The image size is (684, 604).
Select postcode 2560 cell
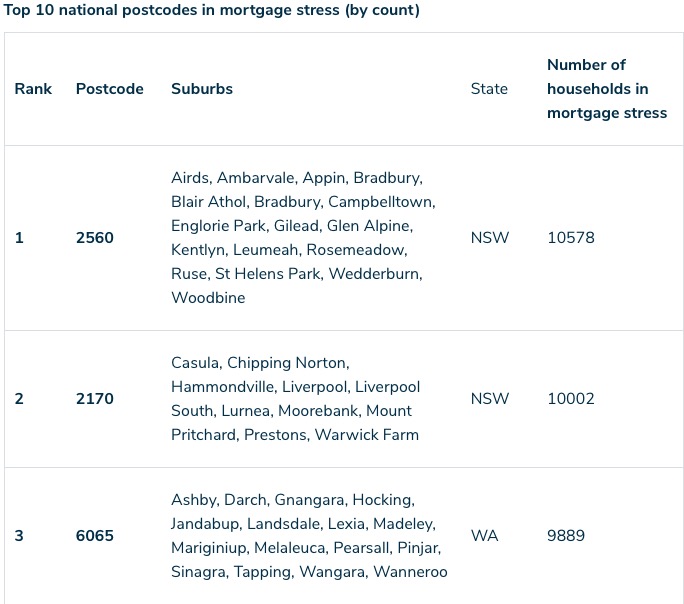(x=95, y=238)
